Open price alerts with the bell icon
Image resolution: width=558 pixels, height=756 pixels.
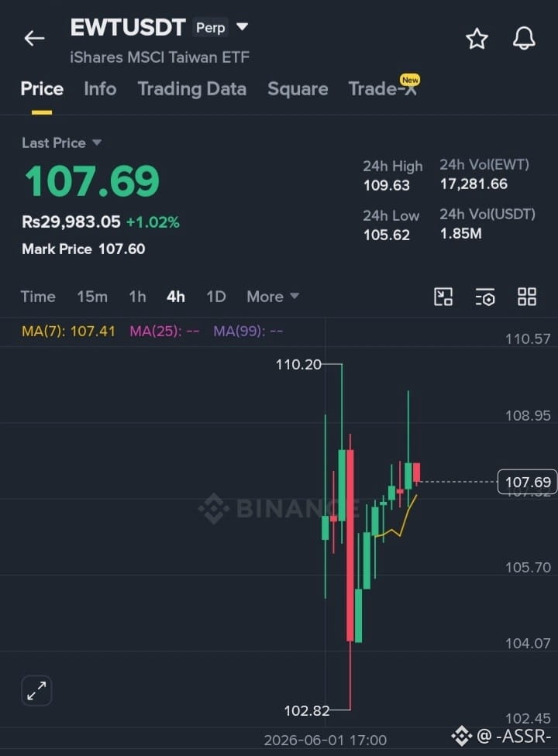[524, 38]
